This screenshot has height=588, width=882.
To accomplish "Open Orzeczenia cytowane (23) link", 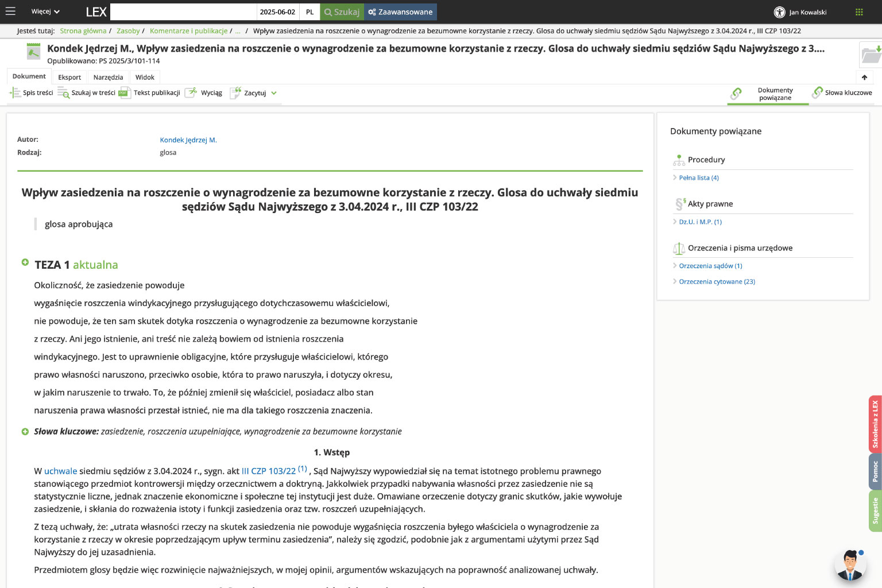I will pyautogui.click(x=717, y=282).
